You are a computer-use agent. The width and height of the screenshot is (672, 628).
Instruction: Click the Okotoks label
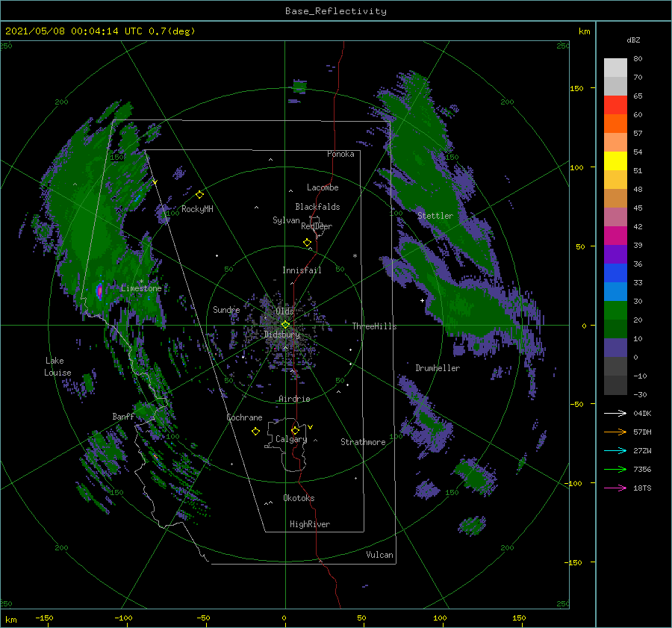299,498
